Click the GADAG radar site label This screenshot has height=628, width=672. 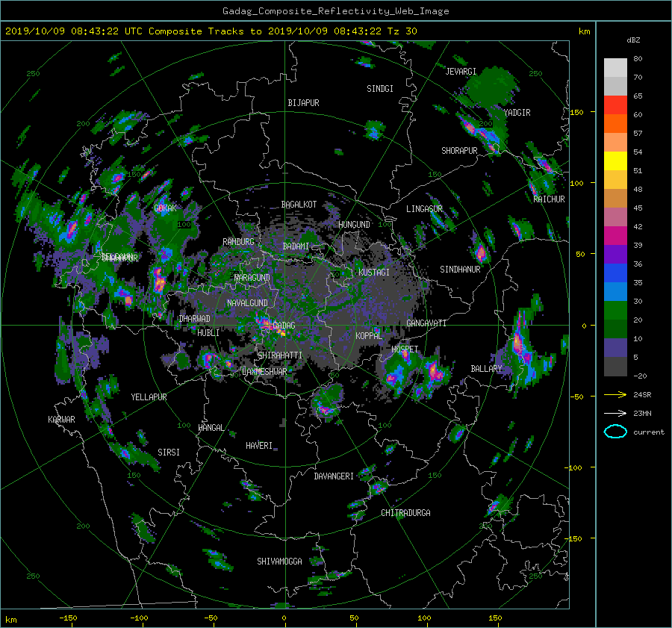click(x=284, y=326)
